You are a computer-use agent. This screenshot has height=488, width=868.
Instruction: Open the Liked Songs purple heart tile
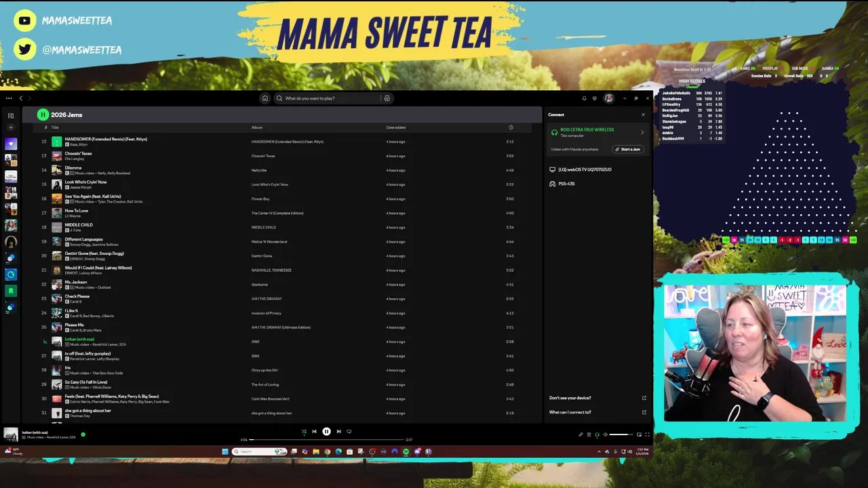[10, 144]
